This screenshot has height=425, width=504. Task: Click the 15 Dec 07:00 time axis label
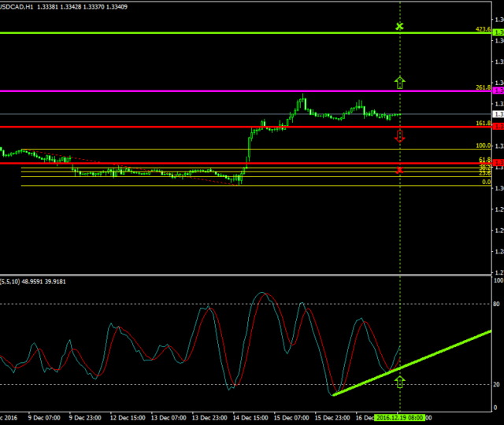pos(292,418)
